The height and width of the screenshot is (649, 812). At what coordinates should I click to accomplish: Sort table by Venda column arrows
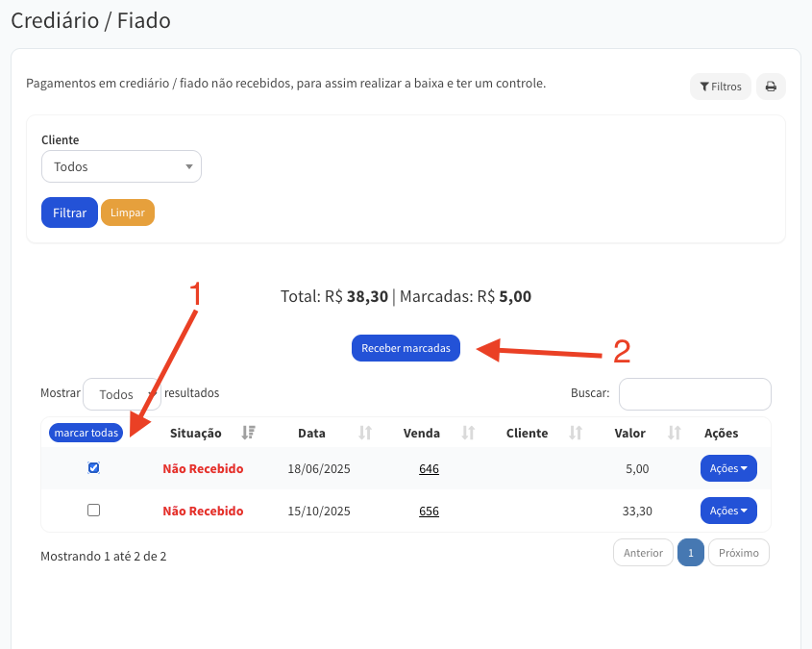tap(469, 433)
